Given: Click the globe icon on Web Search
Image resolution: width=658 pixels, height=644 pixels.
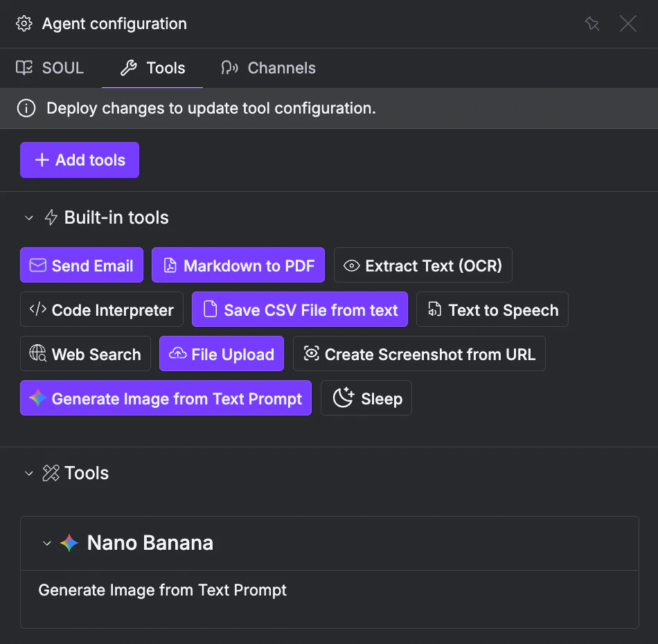Looking at the screenshot, I should click(38, 354).
